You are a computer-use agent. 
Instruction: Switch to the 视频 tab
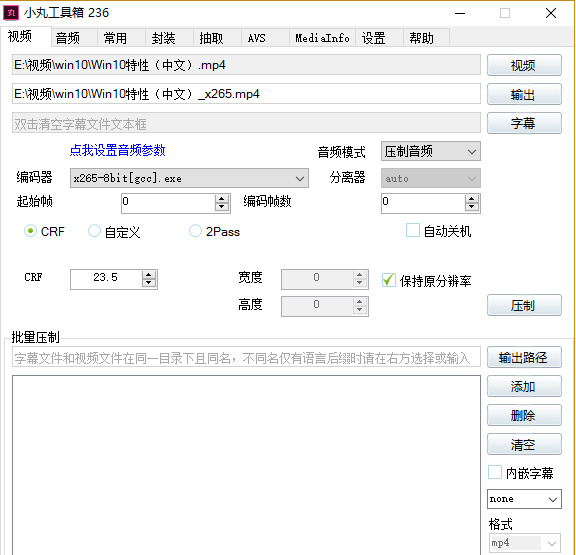point(25,36)
